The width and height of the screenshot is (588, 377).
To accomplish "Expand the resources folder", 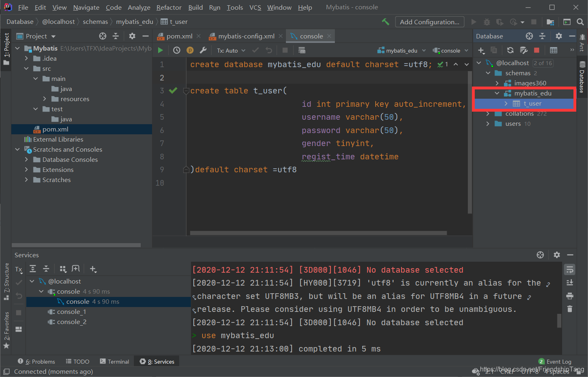I will point(44,99).
